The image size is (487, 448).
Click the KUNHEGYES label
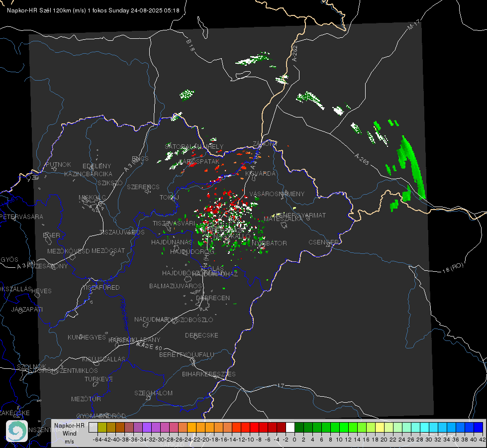[87, 337]
